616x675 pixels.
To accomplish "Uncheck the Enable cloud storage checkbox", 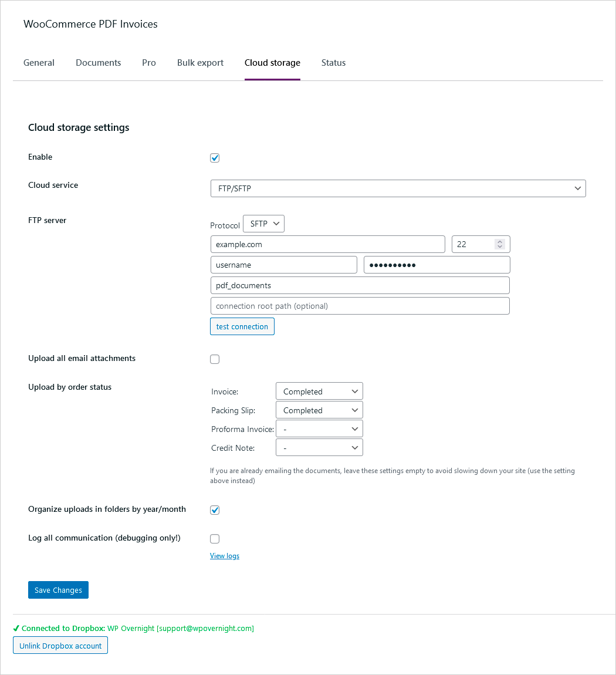I will 215,158.
